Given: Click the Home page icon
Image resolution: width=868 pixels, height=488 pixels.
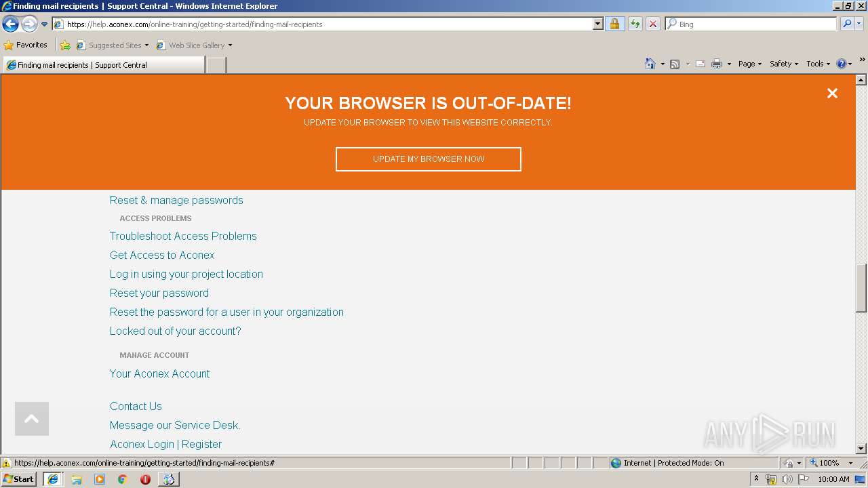Looking at the screenshot, I should coord(650,64).
